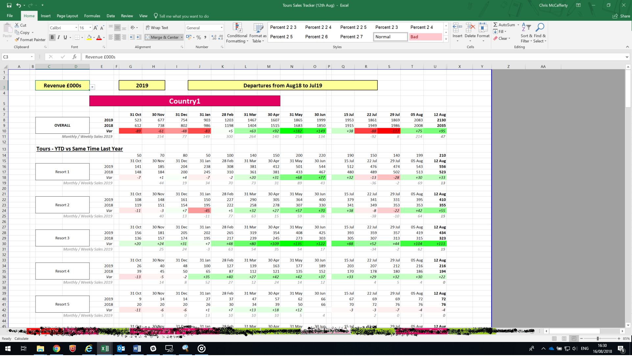Switch to the Data tab
The image size is (632, 364).
click(110, 16)
